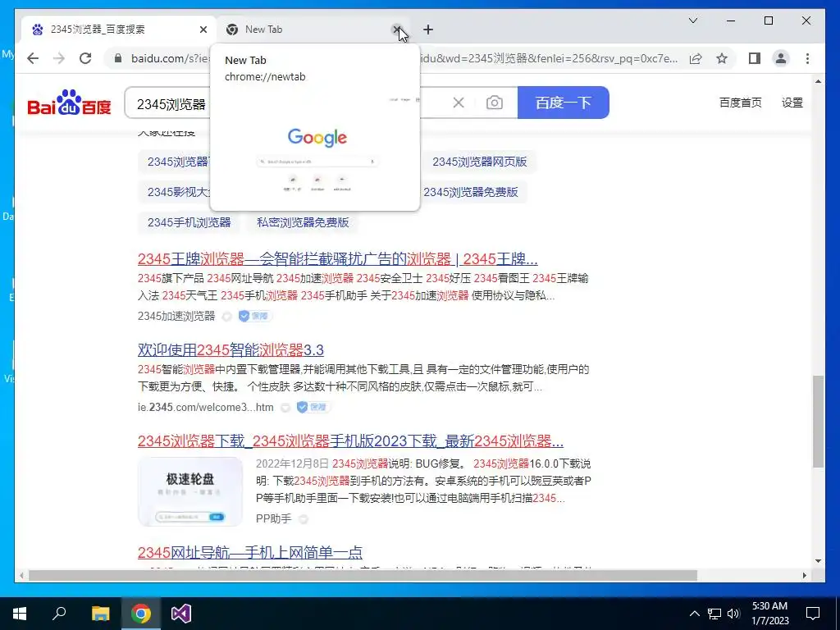Image resolution: width=840 pixels, height=630 pixels.
Task: Switch to the New Tab tab
Action: (x=313, y=30)
